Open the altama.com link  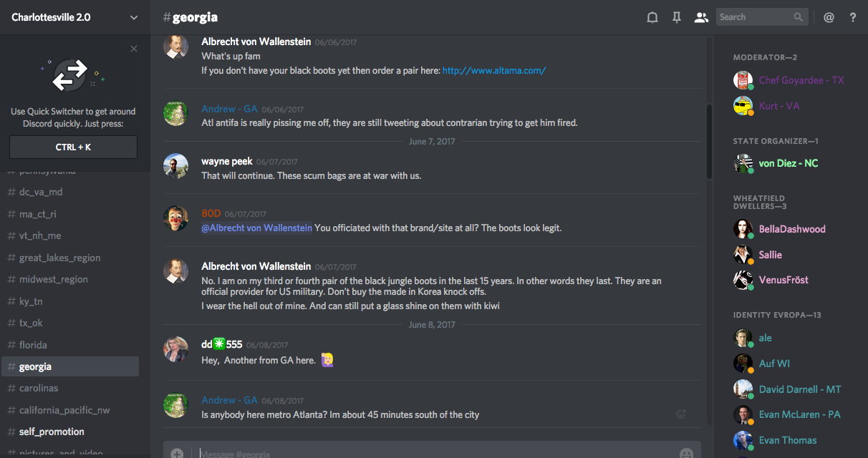coord(494,70)
